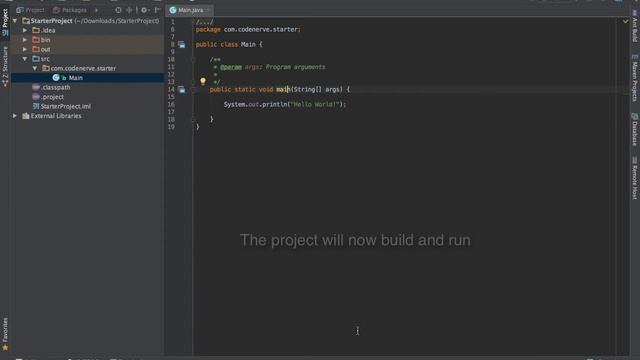
Task: Click the gutter icon on line 14
Action: coord(181,89)
